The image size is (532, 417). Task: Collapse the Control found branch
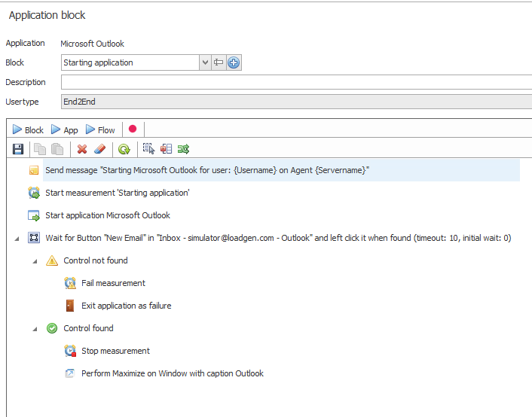tap(35, 329)
